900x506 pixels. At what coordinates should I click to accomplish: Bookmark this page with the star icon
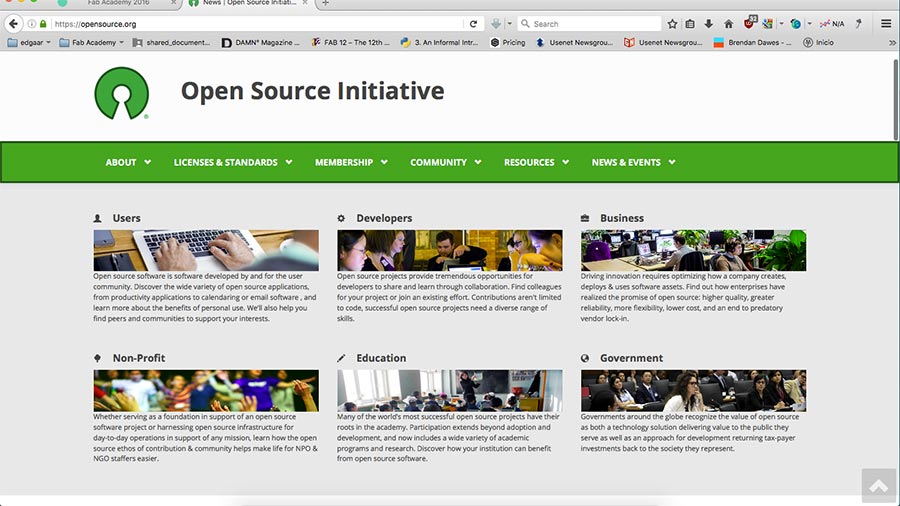click(672, 24)
